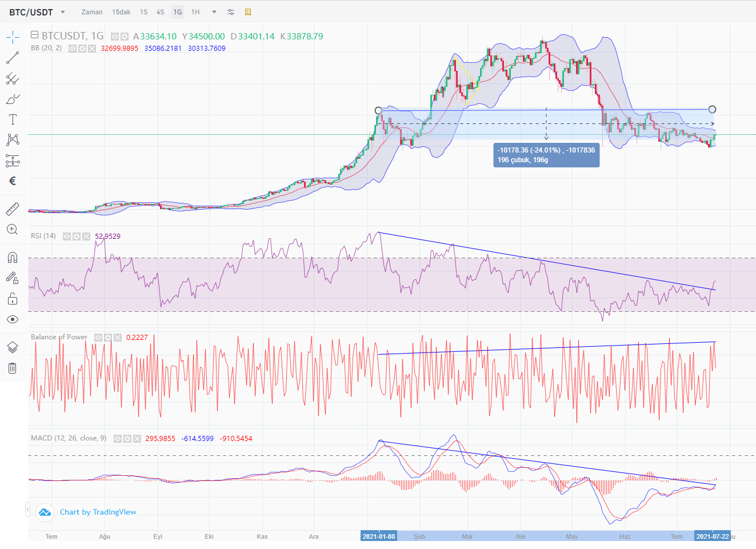Screen dimensions: 756x549
Task: Remove the MACD indicator
Action: [x=137, y=439]
